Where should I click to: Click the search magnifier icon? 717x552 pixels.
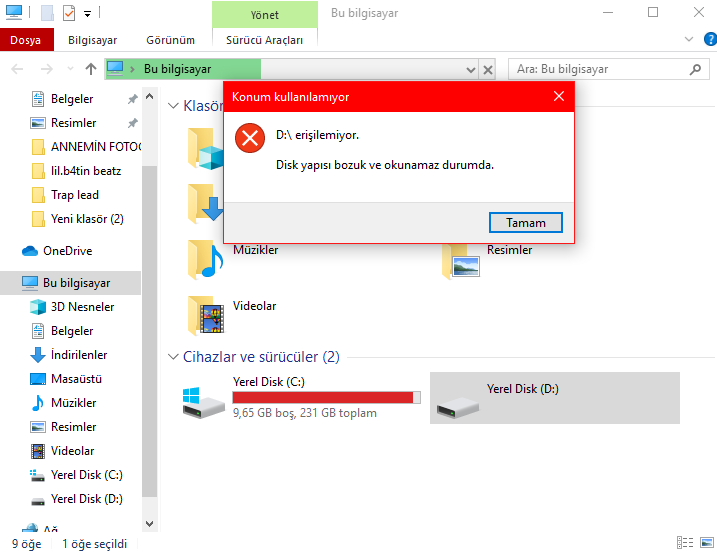696,69
